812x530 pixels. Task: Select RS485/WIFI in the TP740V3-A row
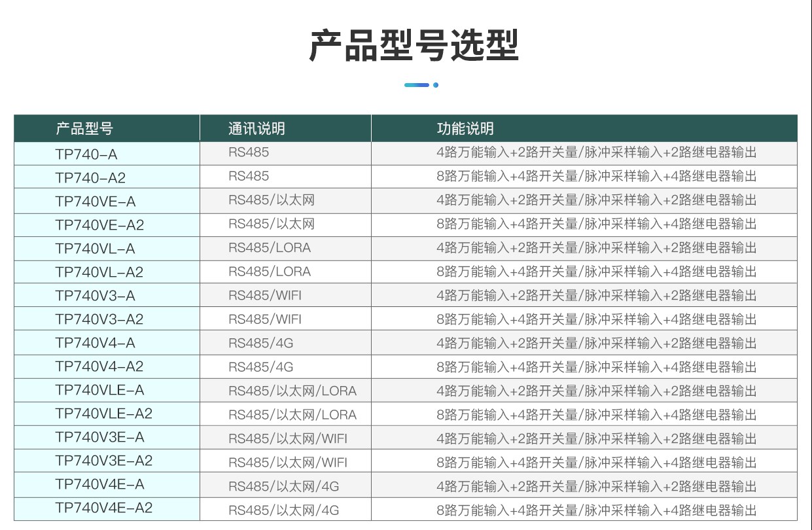pyautogui.click(x=265, y=295)
